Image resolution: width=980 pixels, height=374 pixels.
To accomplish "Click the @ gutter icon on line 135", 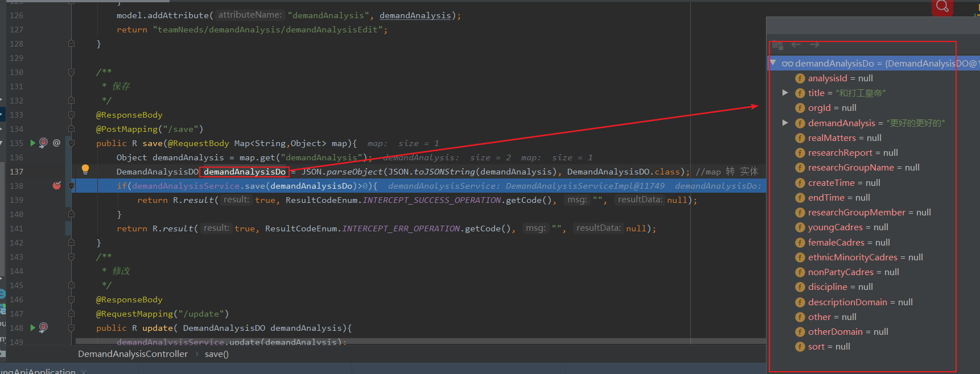I will (57, 143).
